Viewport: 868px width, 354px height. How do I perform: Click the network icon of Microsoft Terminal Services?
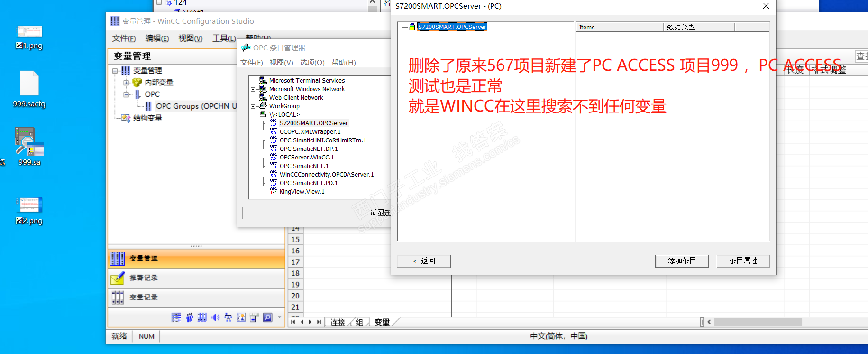(x=263, y=80)
